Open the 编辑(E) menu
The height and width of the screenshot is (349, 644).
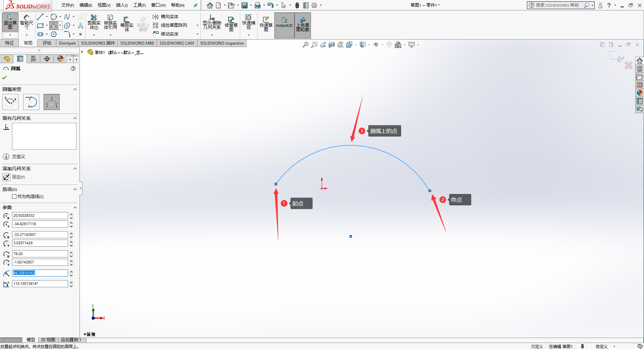[86, 5]
